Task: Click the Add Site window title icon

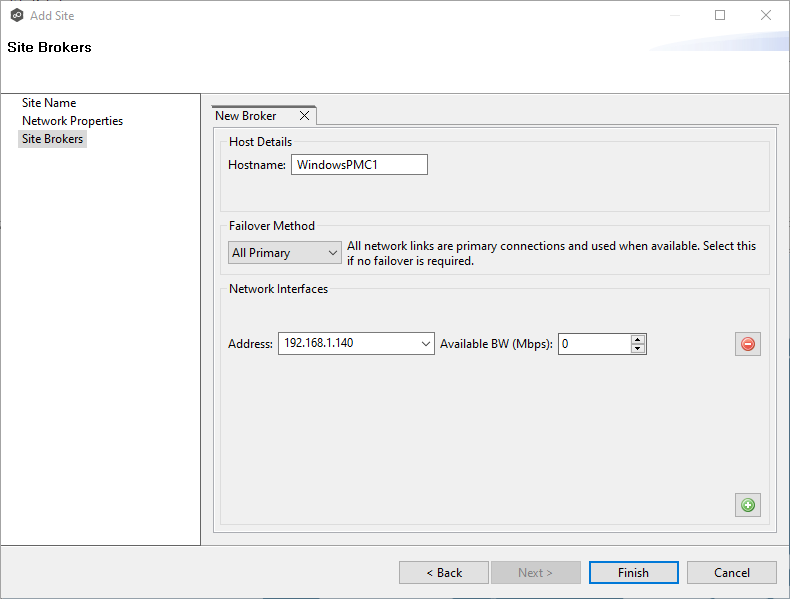Action: pyautogui.click(x=16, y=15)
